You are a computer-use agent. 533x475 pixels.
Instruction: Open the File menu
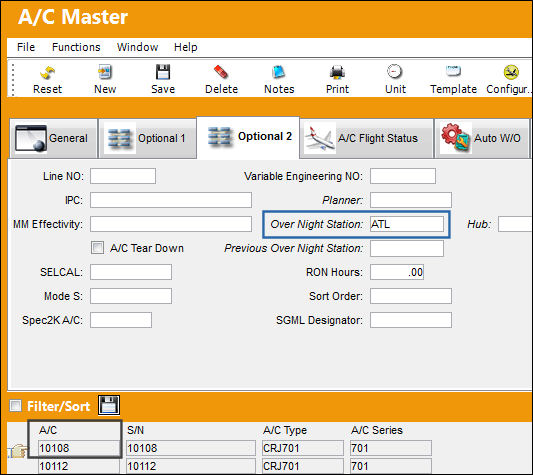click(26, 47)
